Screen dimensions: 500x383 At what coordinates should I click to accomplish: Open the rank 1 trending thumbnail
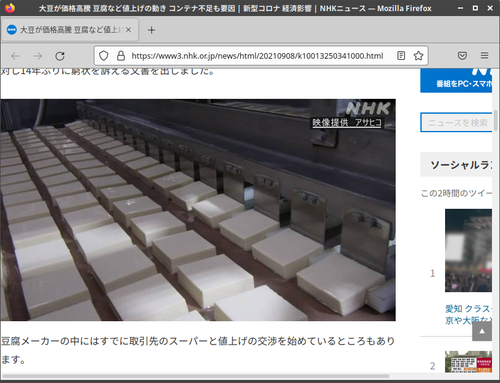[x=468, y=250]
